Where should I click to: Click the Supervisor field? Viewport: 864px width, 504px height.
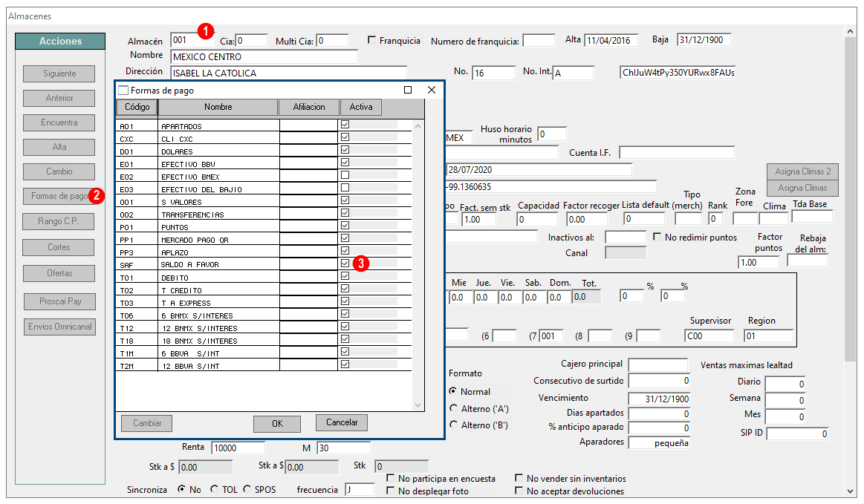[709, 336]
